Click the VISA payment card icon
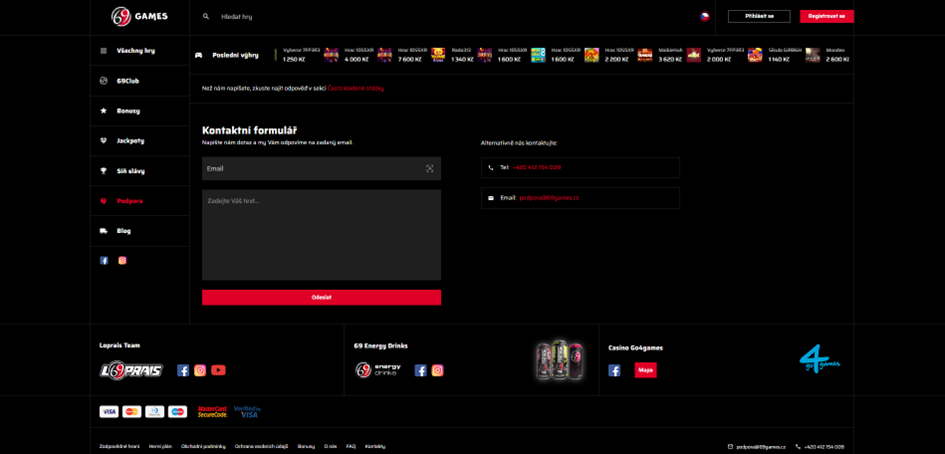Screen dimensions: 945x454 click(x=109, y=412)
